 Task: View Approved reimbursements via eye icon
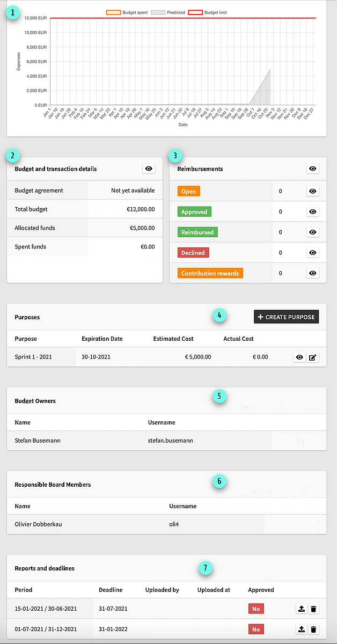pyautogui.click(x=312, y=212)
